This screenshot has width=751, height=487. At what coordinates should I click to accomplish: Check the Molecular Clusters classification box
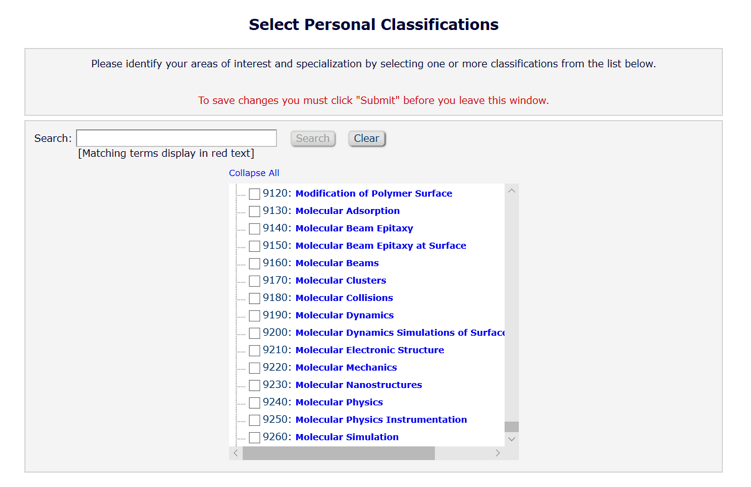[254, 281]
